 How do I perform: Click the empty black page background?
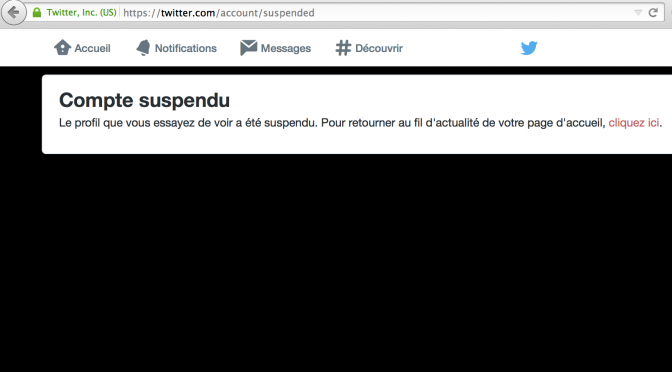point(336,261)
